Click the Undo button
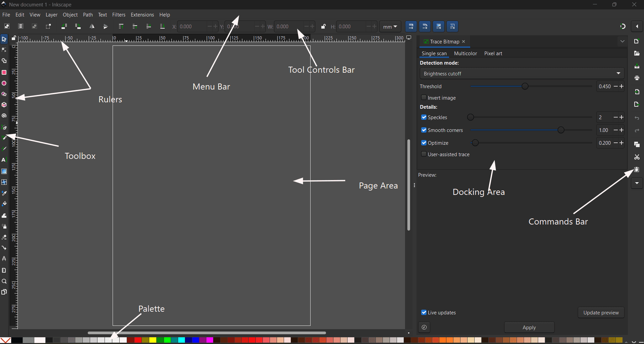 [x=637, y=118]
